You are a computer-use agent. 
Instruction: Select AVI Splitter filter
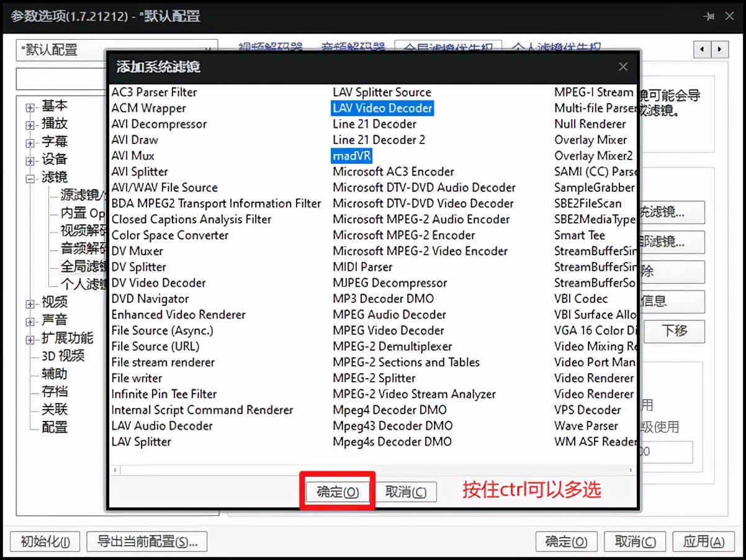140,171
